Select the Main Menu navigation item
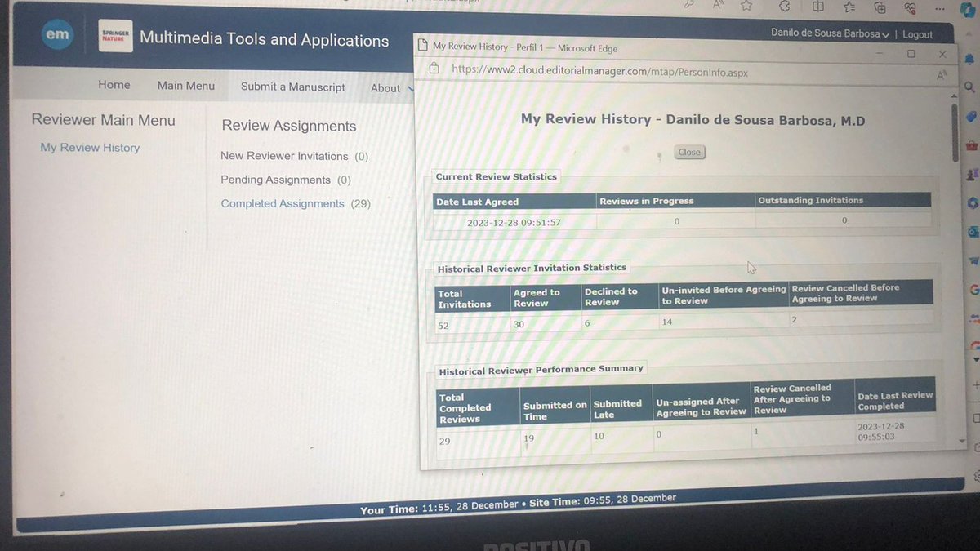 point(185,85)
